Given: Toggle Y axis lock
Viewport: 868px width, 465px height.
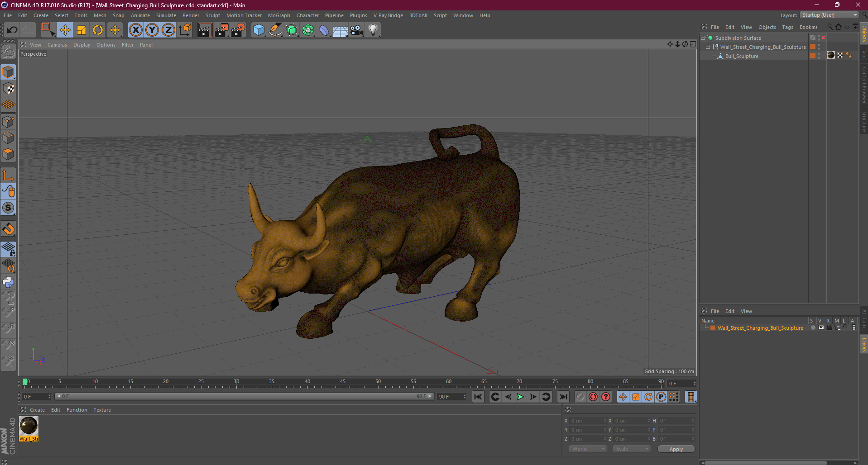Looking at the screenshot, I should (x=152, y=30).
